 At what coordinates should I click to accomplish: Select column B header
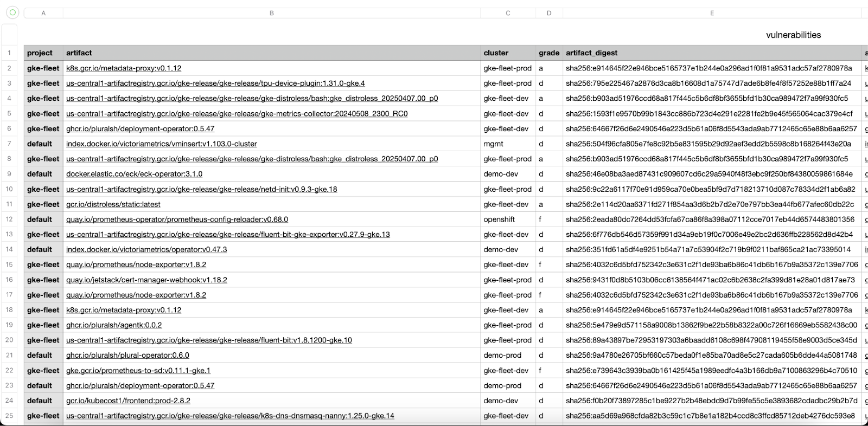(272, 13)
